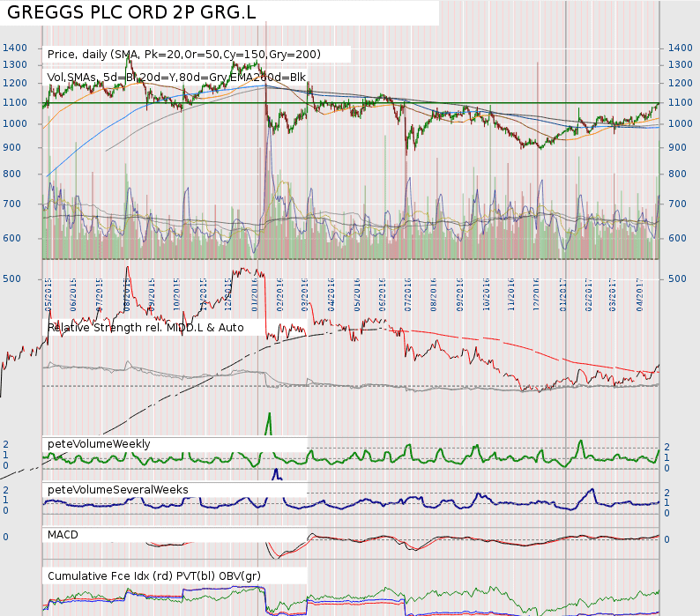Click the 12/2016 date axis label
The height and width of the screenshot is (616, 700).
[536, 294]
